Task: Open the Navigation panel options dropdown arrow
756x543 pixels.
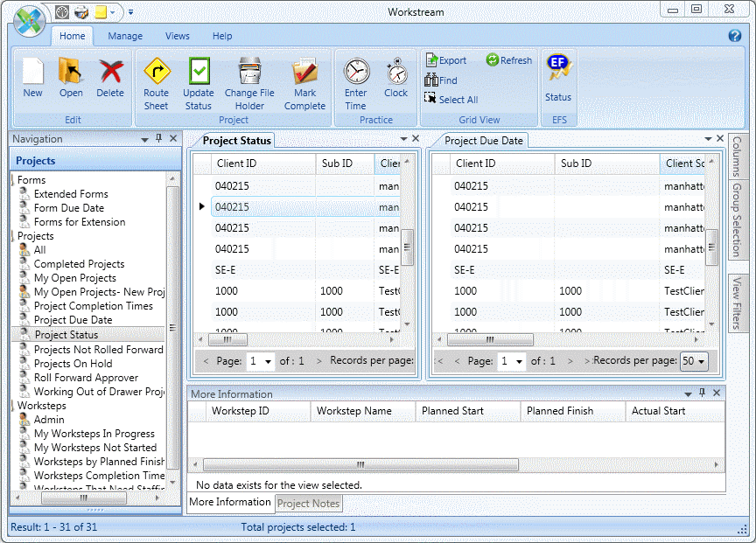Action: pyautogui.click(x=143, y=138)
